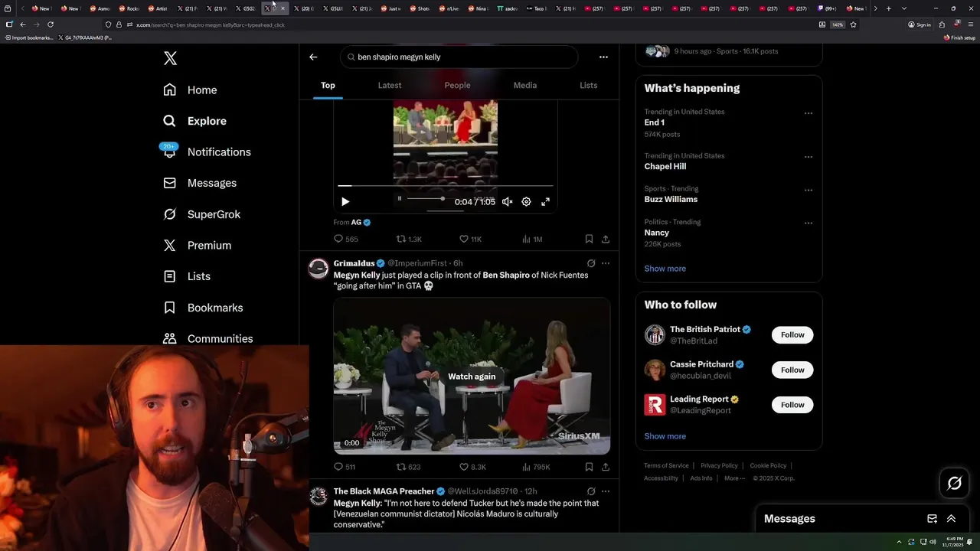The height and width of the screenshot is (551, 980).
Task: Open more menu on Black MAGA Preacher post
Action: tap(606, 491)
